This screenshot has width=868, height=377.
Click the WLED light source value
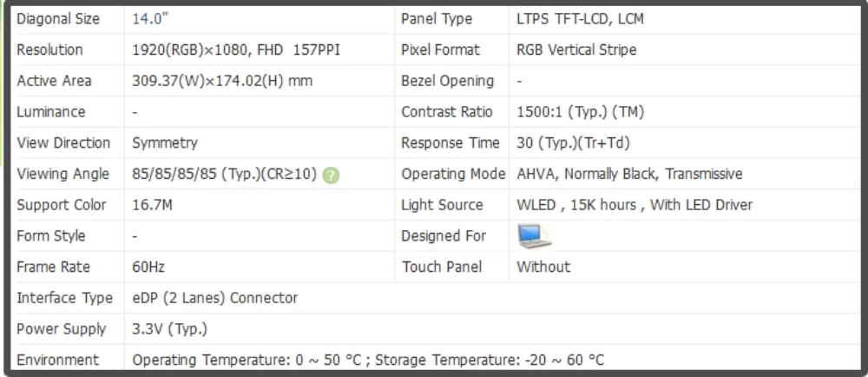point(635,205)
